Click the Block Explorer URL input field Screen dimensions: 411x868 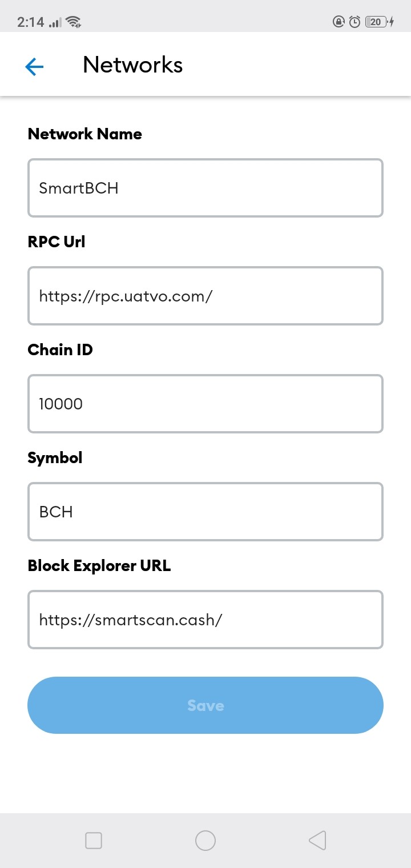coord(205,620)
